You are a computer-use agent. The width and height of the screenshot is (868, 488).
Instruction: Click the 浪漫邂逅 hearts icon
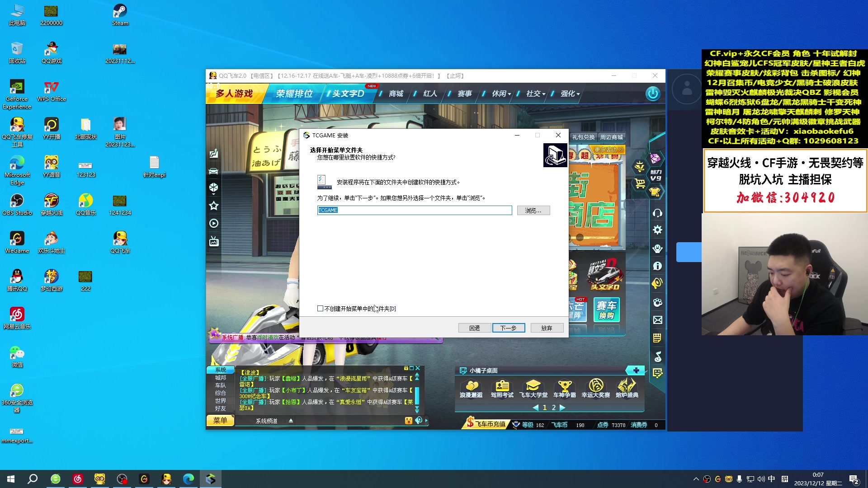coord(471,389)
